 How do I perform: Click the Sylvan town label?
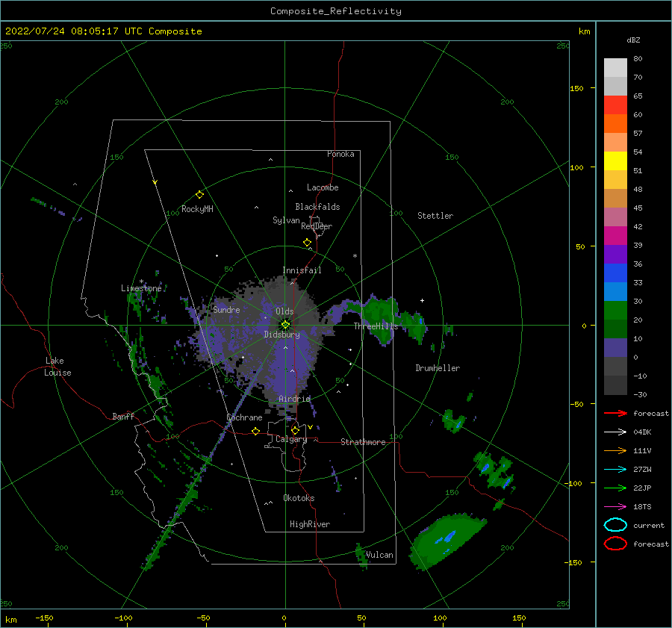pos(286,220)
